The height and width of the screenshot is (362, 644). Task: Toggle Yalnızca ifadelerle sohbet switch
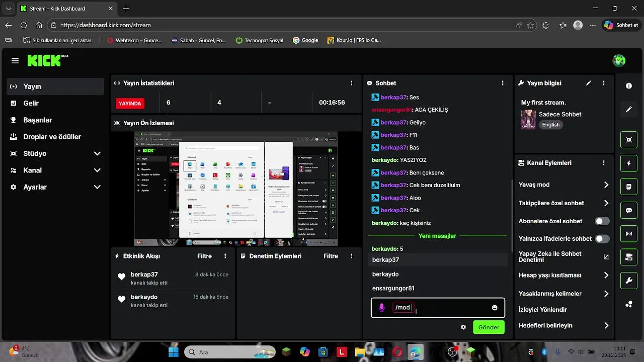[x=602, y=239]
